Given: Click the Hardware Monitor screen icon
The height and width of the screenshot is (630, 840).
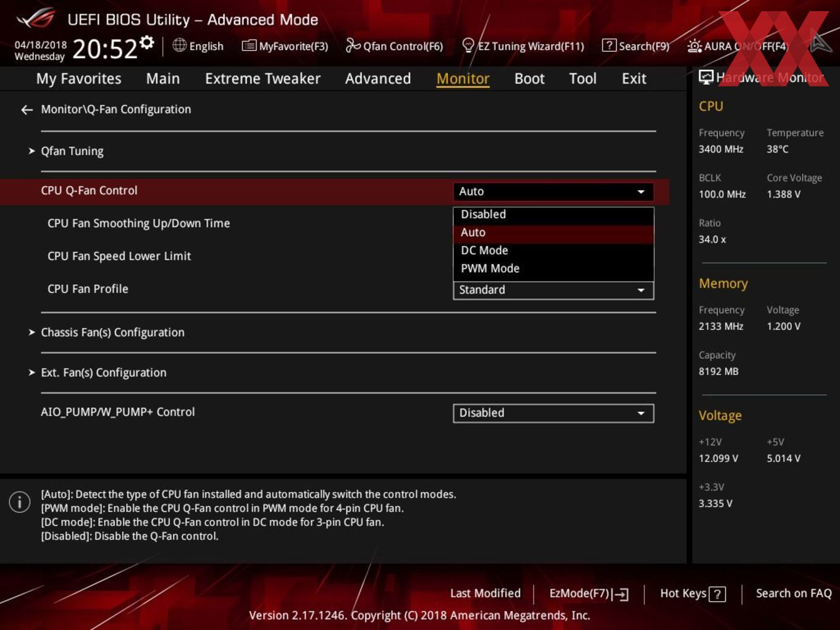Looking at the screenshot, I should pos(706,77).
